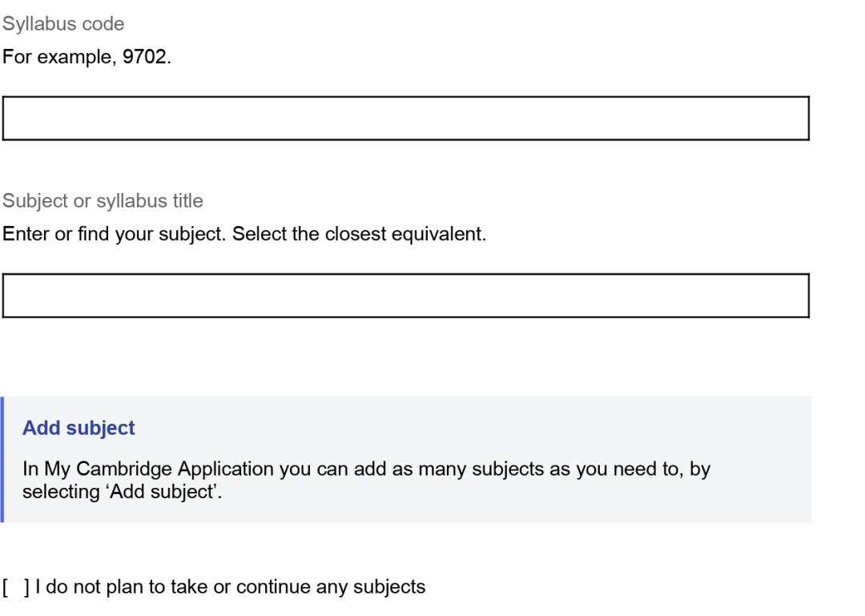Click the 'For example, 9702.' hint text
The height and width of the screenshot is (616, 865).
coord(86,58)
